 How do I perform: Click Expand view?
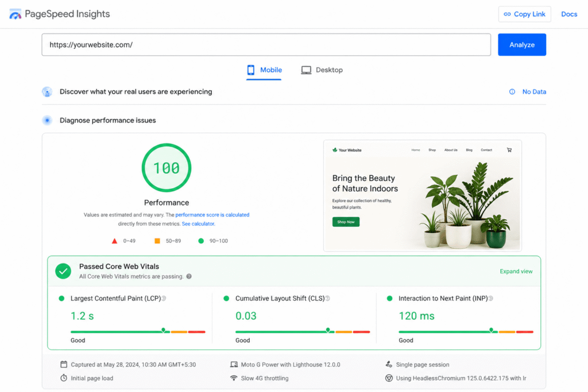[516, 271]
